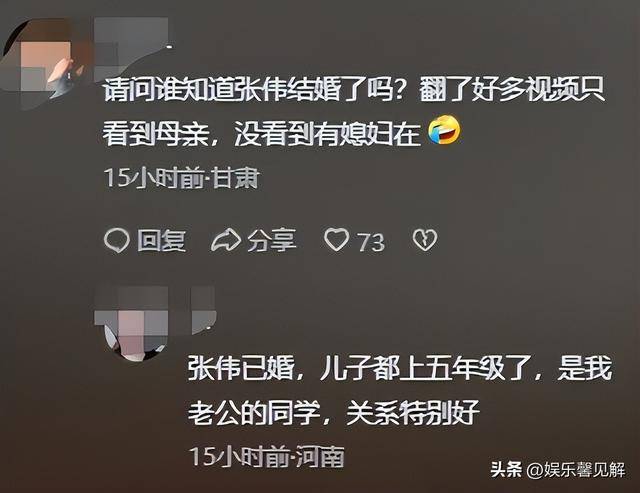Select the comment asking 张伟结婚了吗

[x=353, y=112]
